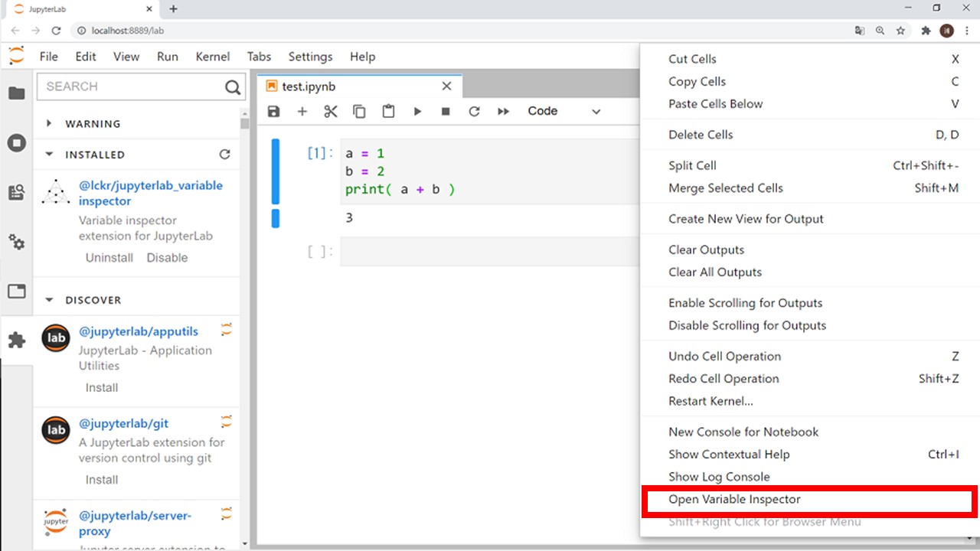Copy selected cells with the toolbar copy icon
Screen dimensions: 980x551
[359, 111]
